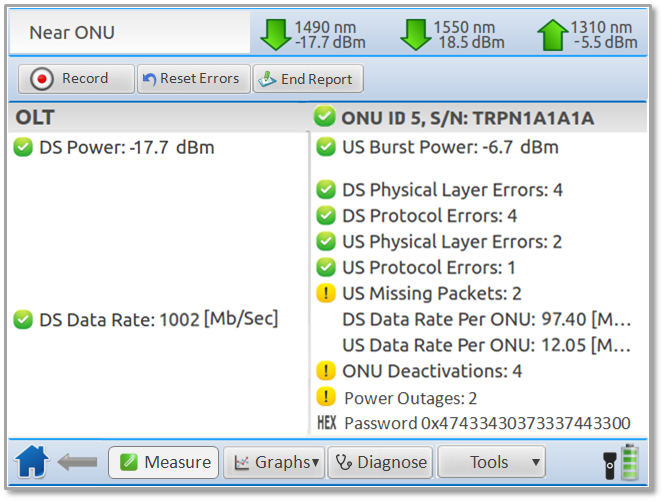The image size is (663, 501).
Task: Click the battery level icon
Action: (630, 462)
